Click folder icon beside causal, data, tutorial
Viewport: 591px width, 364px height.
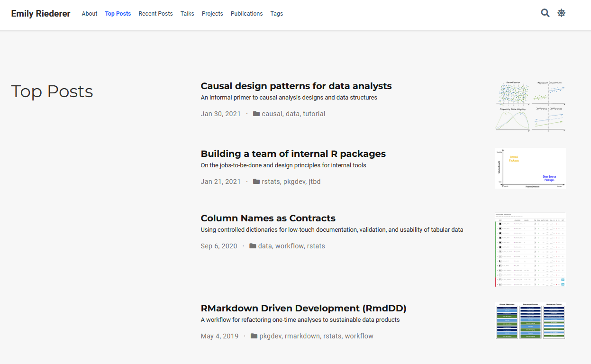click(x=256, y=114)
